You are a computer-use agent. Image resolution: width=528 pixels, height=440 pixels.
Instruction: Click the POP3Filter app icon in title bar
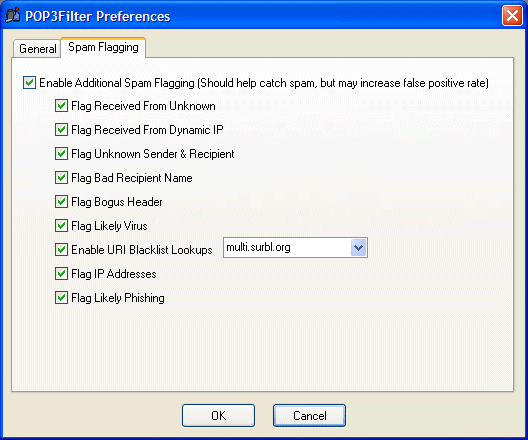coord(13,15)
